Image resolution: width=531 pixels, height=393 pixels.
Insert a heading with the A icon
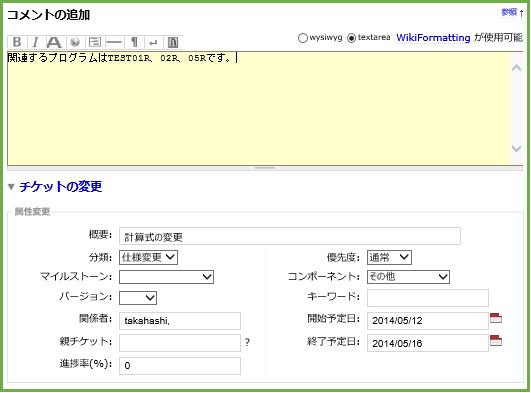[x=54, y=42]
